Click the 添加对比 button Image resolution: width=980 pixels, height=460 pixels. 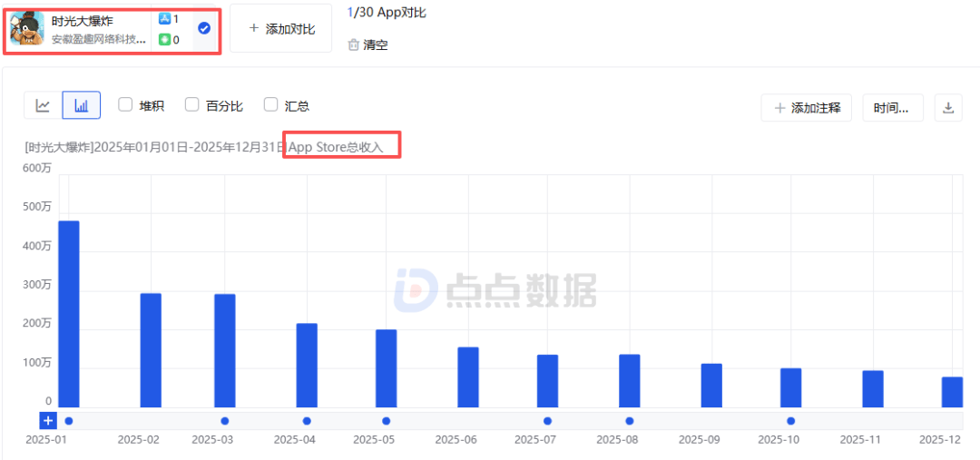(x=280, y=29)
